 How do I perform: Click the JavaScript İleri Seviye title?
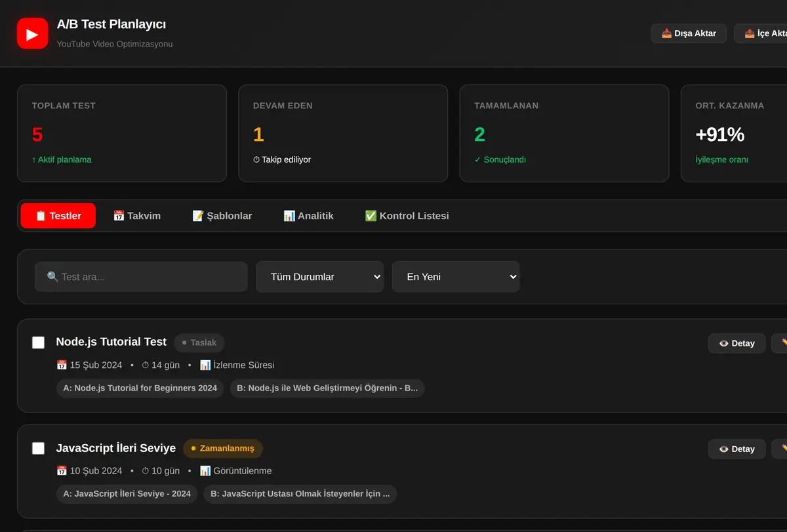(116, 448)
